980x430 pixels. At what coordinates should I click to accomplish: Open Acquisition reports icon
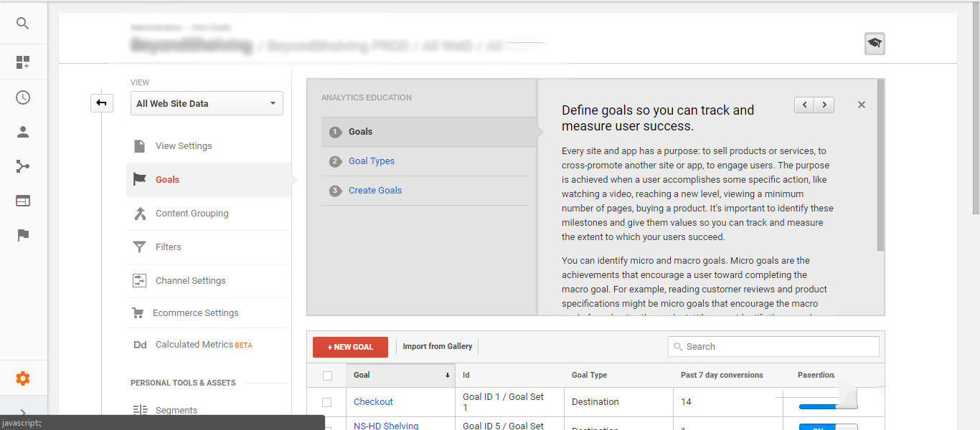click(x=23, y=166)
